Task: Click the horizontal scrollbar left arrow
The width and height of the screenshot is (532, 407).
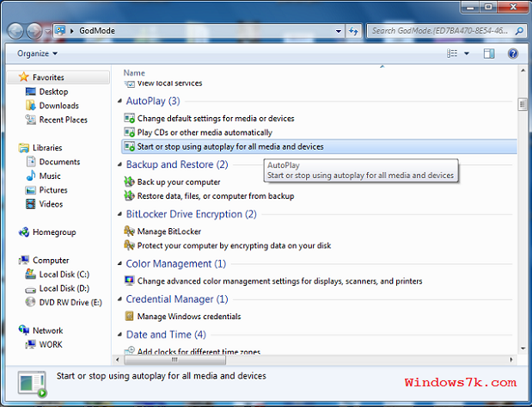Action: 118,360
